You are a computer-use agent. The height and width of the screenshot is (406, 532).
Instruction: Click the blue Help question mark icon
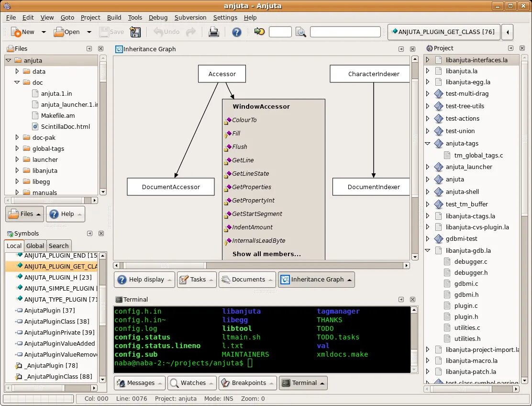pyautogui.click(x=236, y=32)
